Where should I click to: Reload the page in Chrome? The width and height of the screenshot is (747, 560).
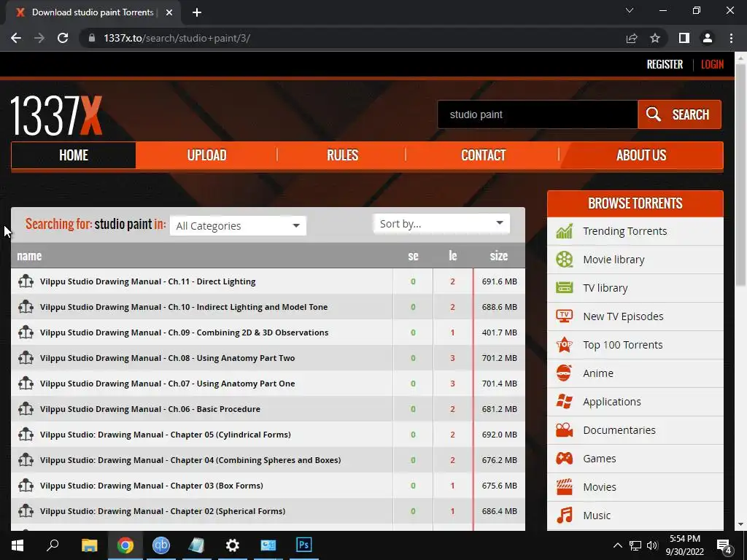point(63,38)
